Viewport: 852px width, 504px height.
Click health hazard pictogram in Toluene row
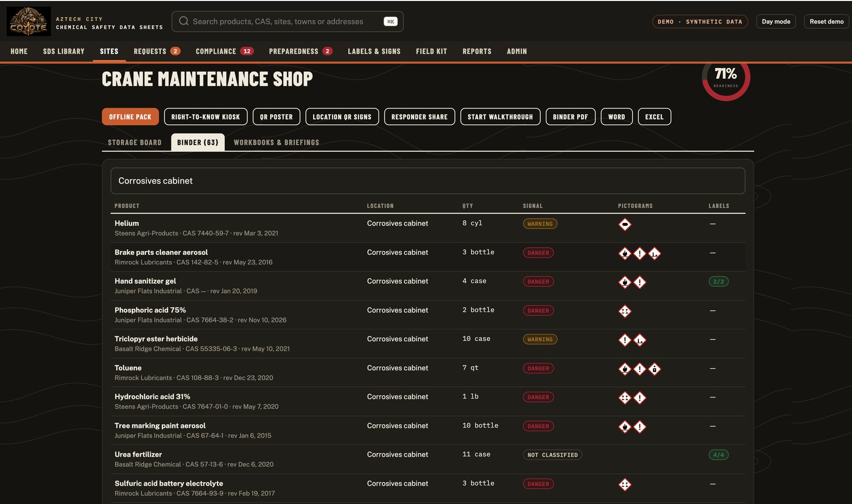(654, 369)
